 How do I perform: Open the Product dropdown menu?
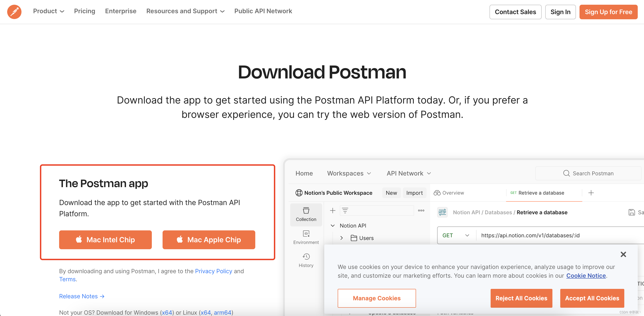click(49, 11)
